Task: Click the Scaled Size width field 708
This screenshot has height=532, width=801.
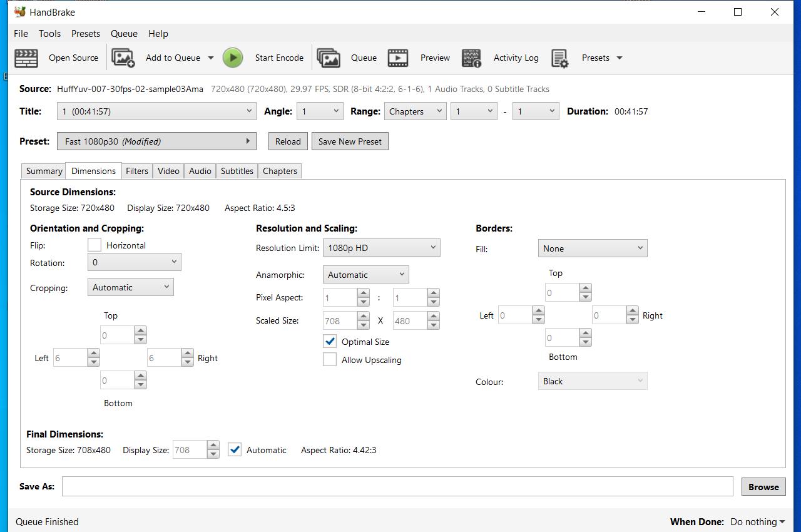Action: coord(340,321)
